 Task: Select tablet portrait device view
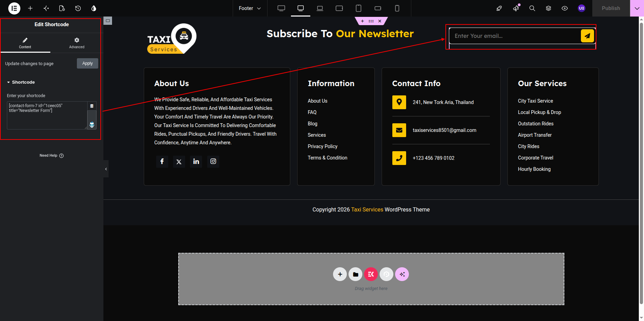(x=359, y=8)
